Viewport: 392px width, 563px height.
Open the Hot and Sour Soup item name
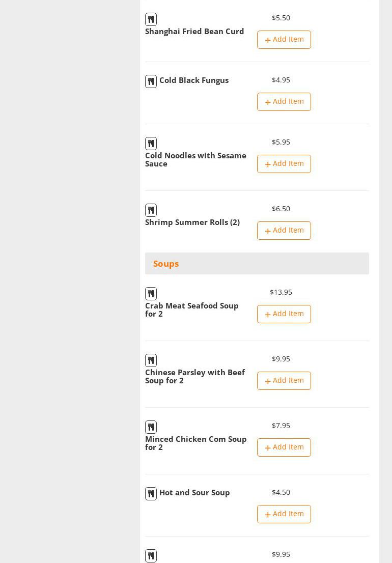point(194,493)
